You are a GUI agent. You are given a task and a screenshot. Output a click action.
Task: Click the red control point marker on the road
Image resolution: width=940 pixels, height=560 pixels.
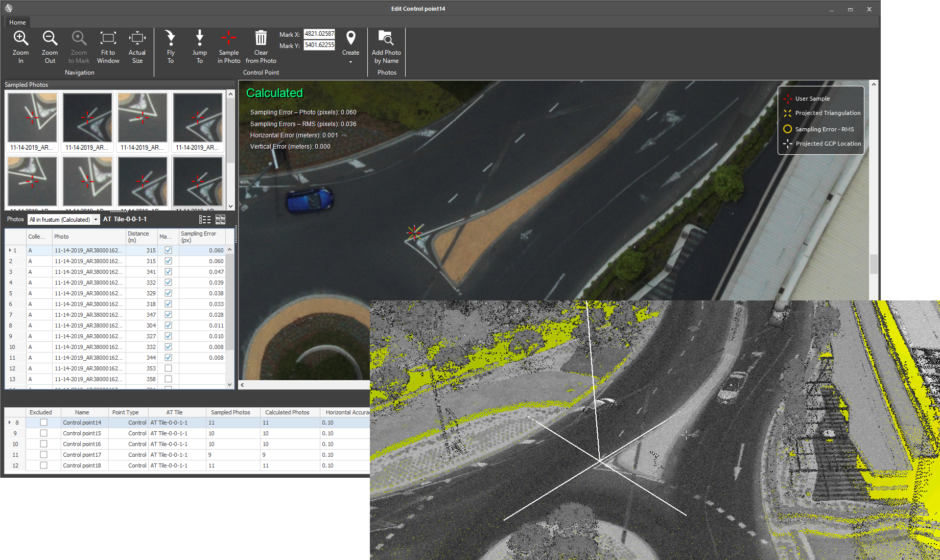414,232
